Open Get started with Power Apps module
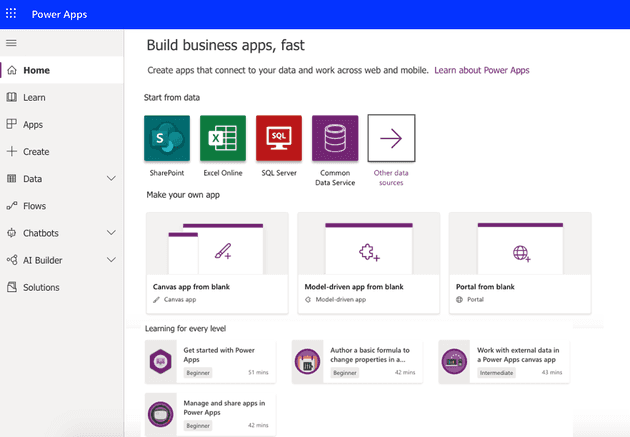 pos(211,361)
